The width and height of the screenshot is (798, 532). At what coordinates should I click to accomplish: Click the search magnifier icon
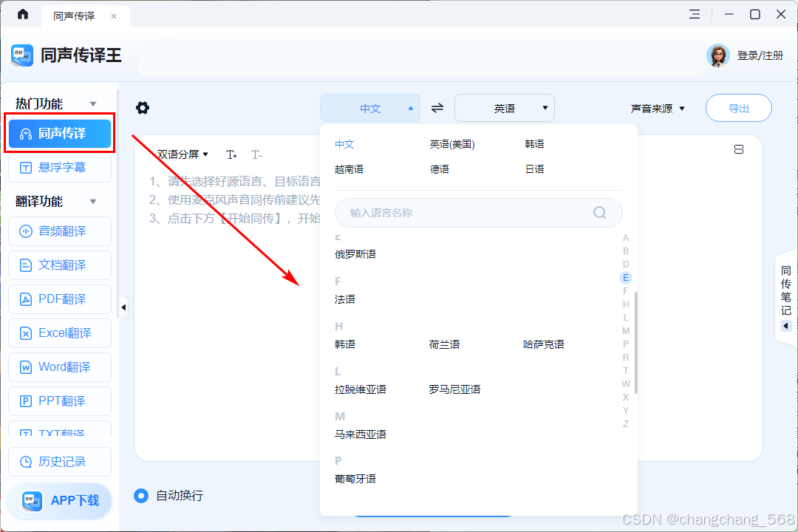pyautogui.click(x=599, y=213)
